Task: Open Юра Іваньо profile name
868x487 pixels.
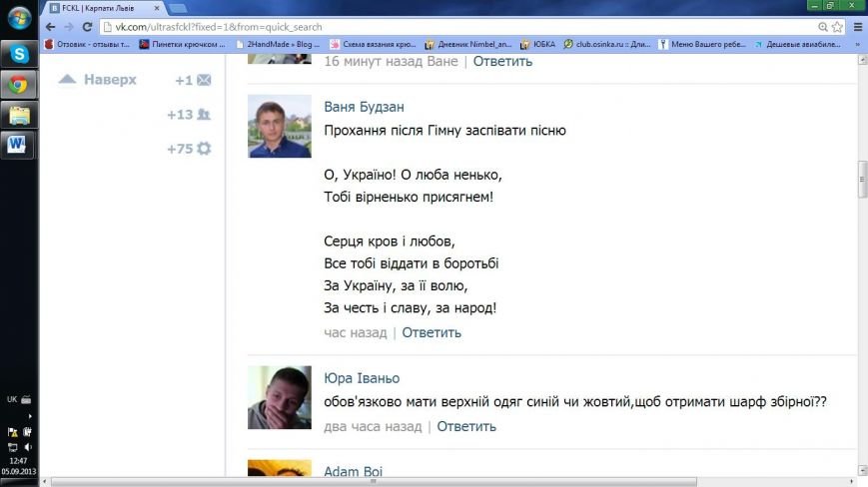Action: [362, 378]
